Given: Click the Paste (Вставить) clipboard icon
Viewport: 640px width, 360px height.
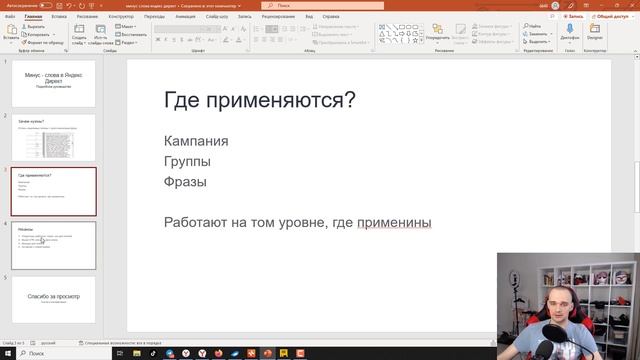Looking at the screenshot, I should pyautogui.click(x=11, y=29).
